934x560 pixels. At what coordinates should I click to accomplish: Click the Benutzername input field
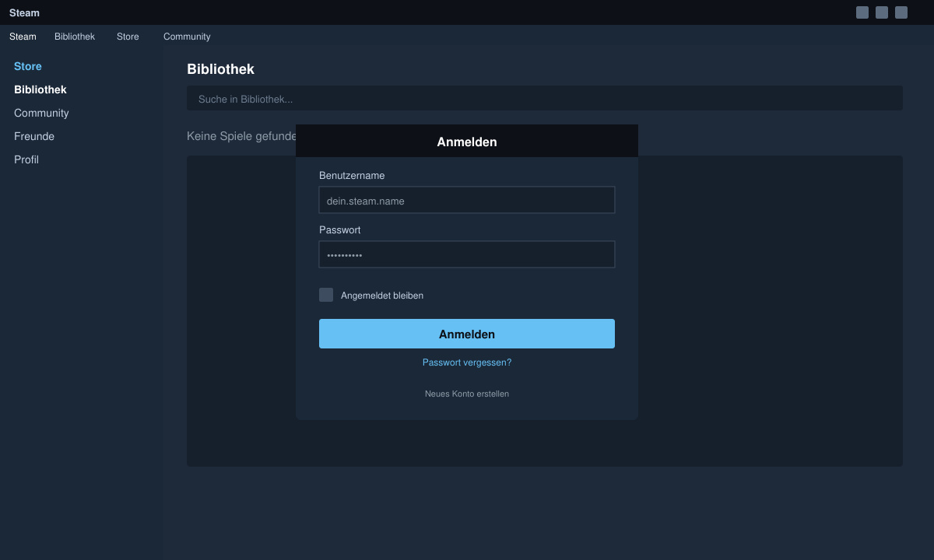click(467, 200)
